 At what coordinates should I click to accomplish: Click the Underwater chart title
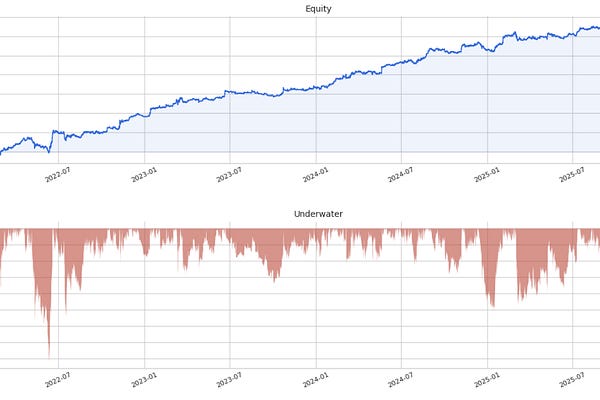318,214
